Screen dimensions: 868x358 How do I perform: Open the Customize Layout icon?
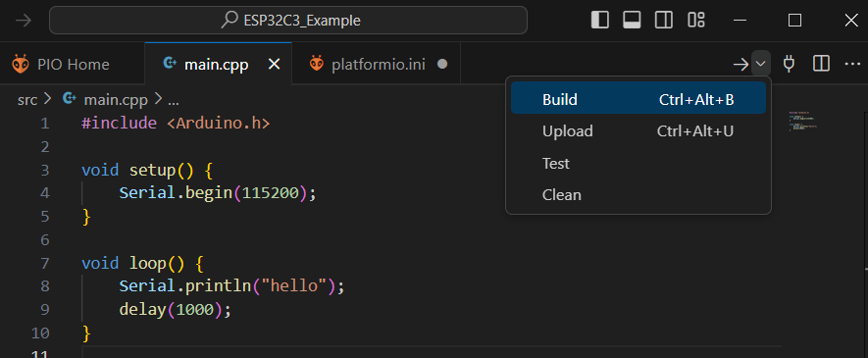tap(695, 21)
